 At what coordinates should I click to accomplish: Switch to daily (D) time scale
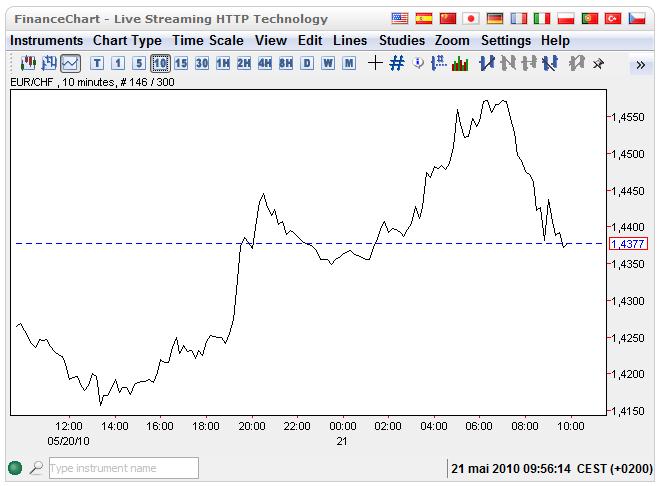click(x=307, y=63)
